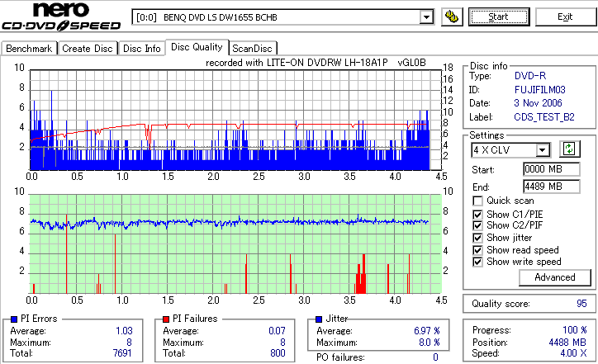Click the Nero CD-DVD Speed logo

[x=61, y=17]
